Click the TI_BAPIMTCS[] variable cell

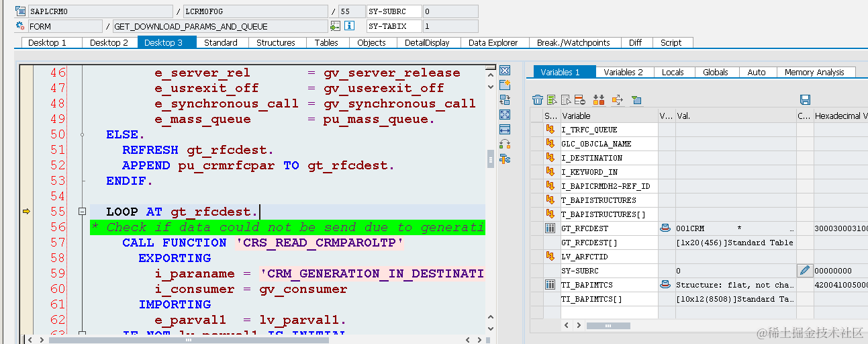pos(609,299)
